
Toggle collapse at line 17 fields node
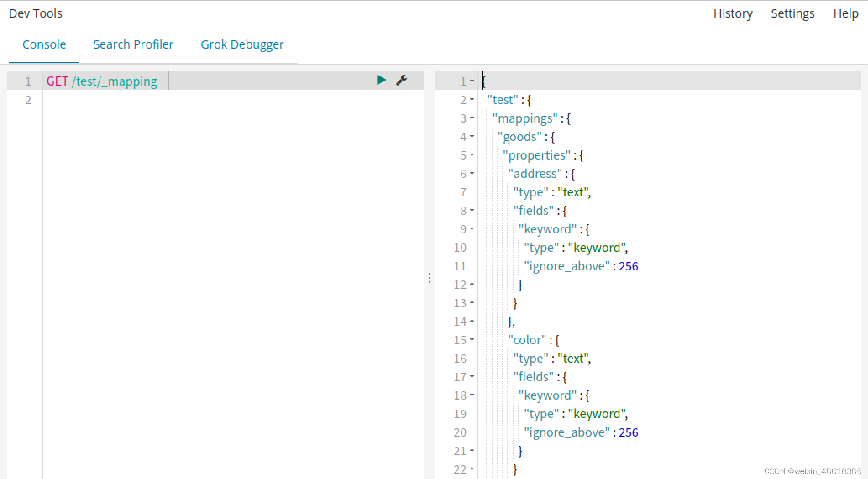(x=473, y=376)
